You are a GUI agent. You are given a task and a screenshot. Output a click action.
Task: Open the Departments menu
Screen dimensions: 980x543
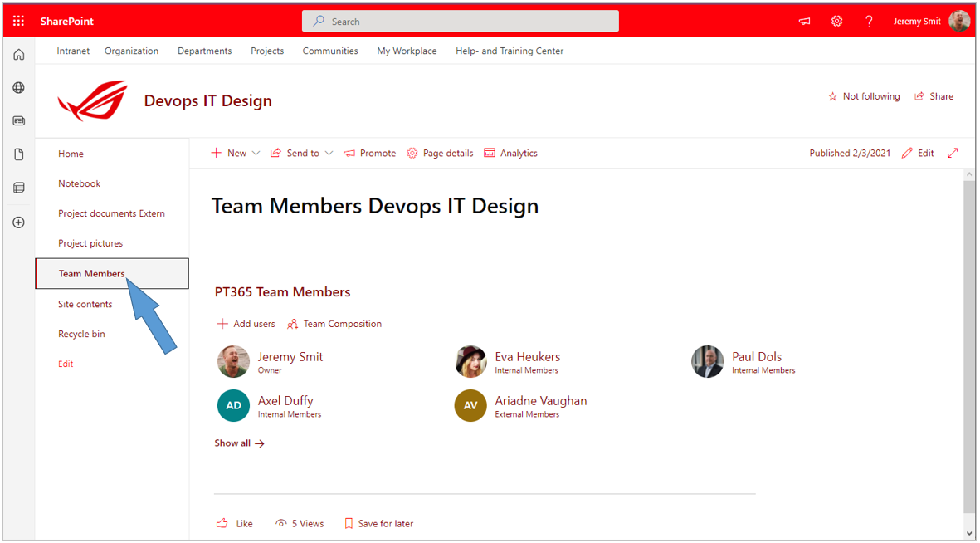pyautogui.click(x=204, y=51)
